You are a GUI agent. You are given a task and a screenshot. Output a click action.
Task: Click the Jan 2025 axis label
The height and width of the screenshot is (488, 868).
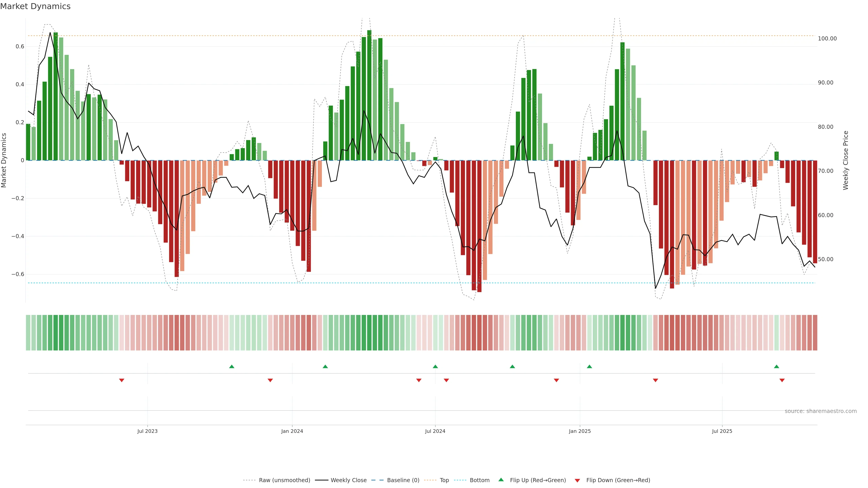(580, 431)
